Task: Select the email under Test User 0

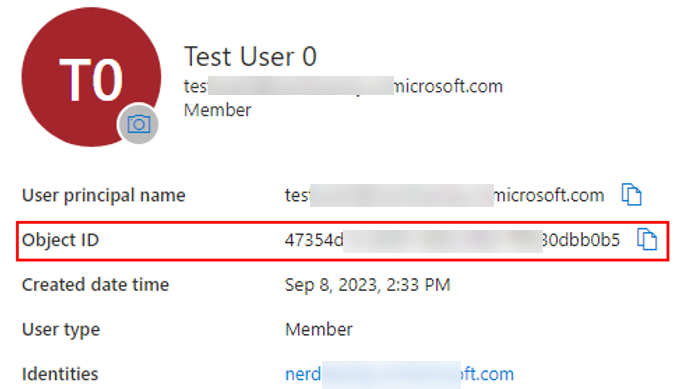Action: [343, 86]
